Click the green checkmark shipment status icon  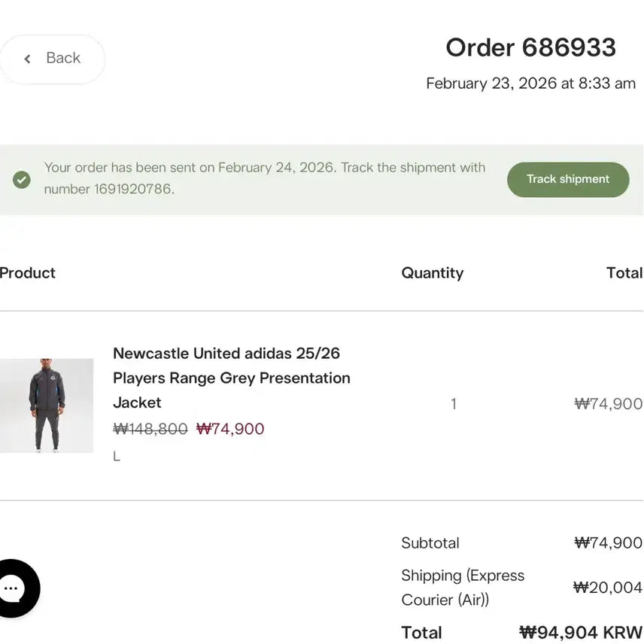[x=22, y=180]
